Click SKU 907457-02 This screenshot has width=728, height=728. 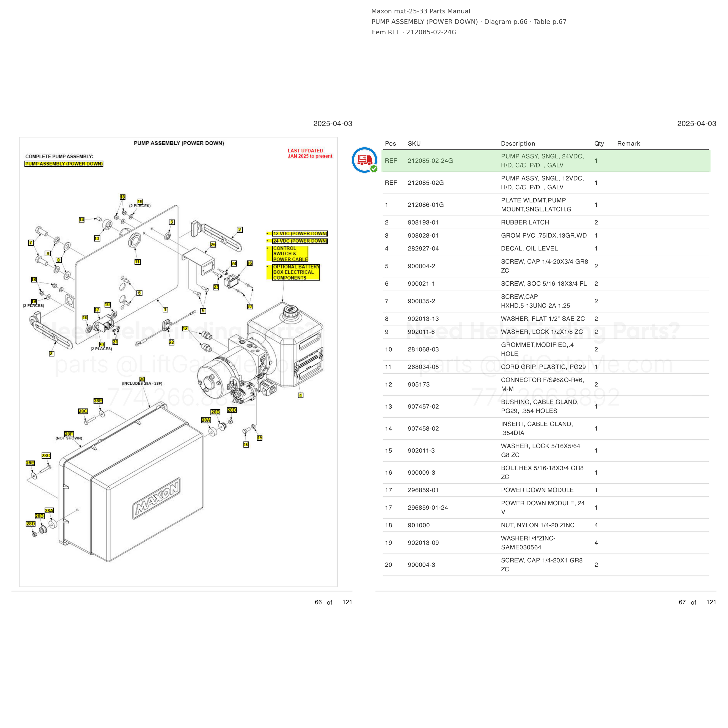pyautogui.click(x=423, y=407)
